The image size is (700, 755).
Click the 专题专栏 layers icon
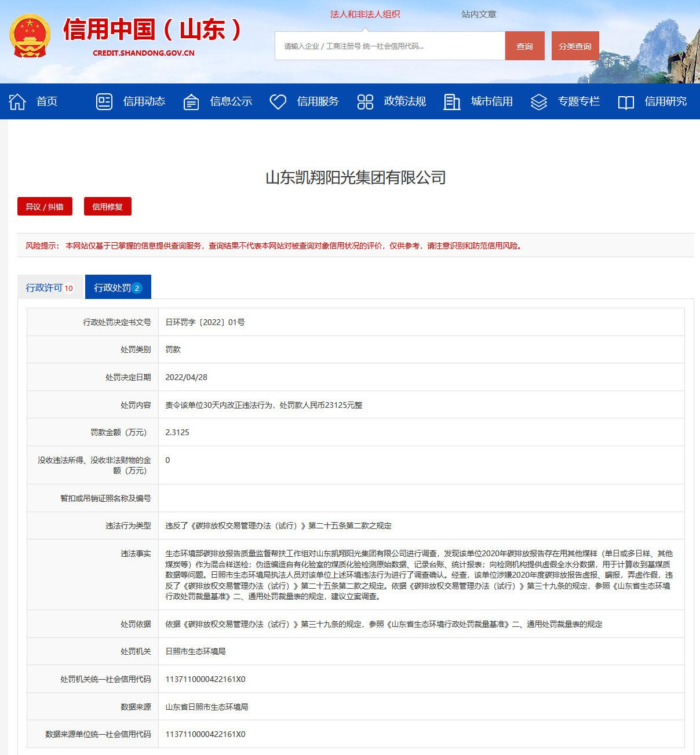pos(539,102)
